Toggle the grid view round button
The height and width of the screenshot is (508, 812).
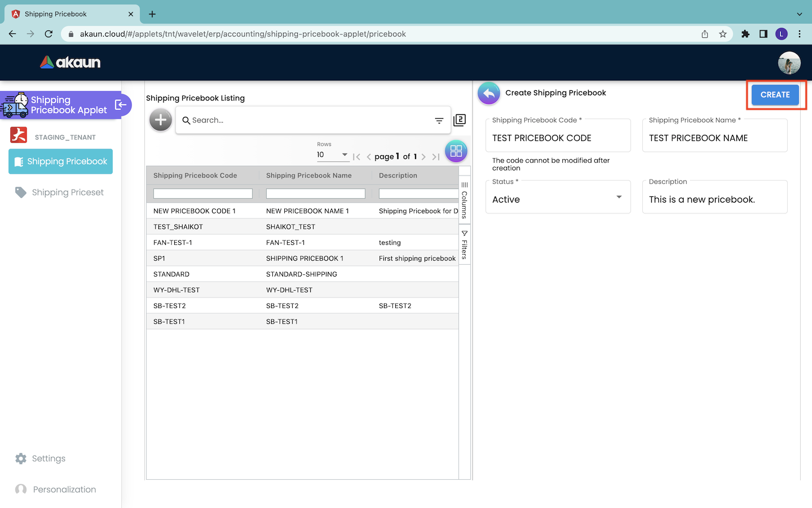(x=456, y=151)
